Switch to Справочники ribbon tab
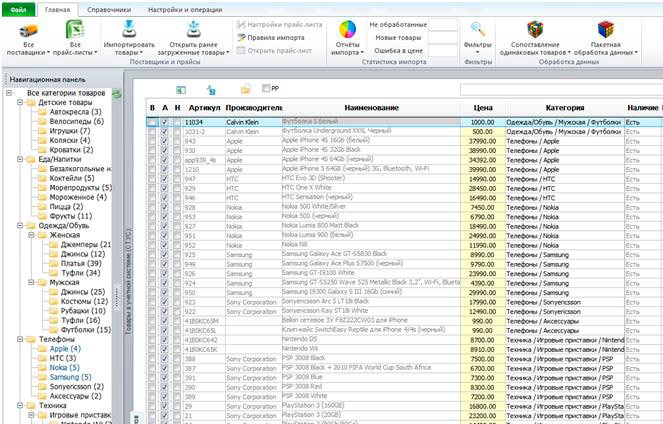 click(109, 10)
